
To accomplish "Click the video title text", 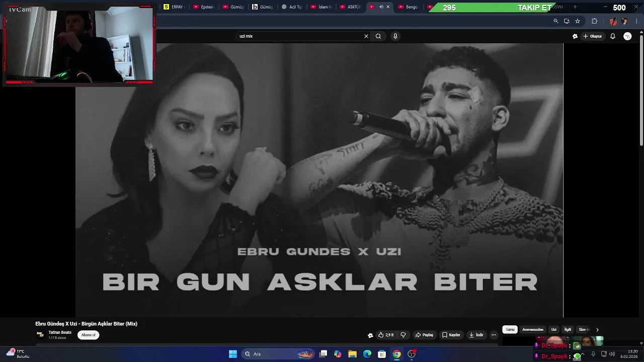I will coord(86,324).
